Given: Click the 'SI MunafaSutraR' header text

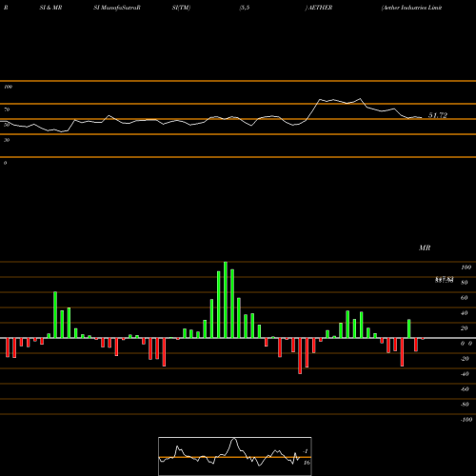Looking at the screenshot, I should (117, 8).
